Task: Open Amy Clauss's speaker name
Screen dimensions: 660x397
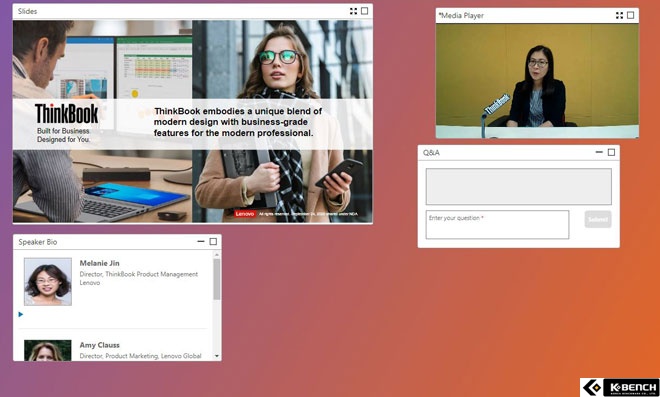Action: click(99, 345)
